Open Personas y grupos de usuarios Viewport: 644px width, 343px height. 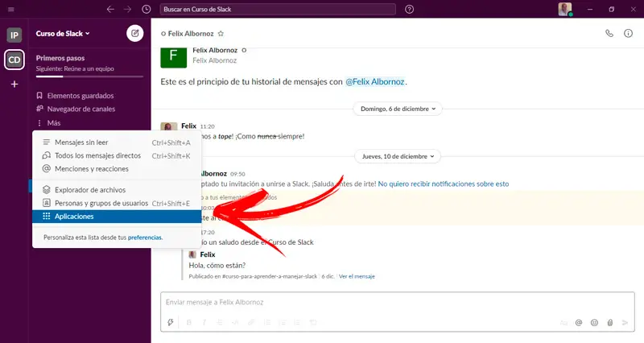(x=117, y=203)
